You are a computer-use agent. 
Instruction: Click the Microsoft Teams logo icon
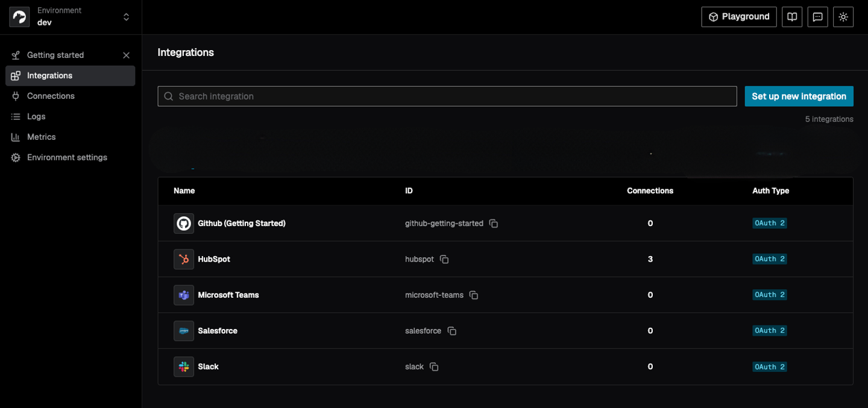tap(184, 295)
